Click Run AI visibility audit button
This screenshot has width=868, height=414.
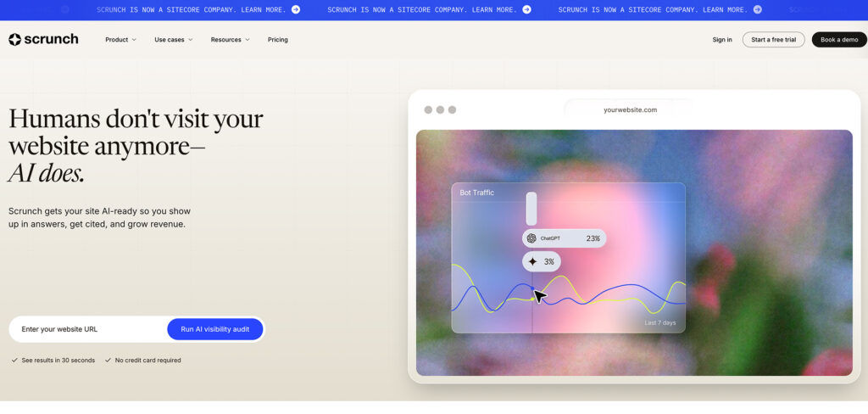click(x=214, y=329)
